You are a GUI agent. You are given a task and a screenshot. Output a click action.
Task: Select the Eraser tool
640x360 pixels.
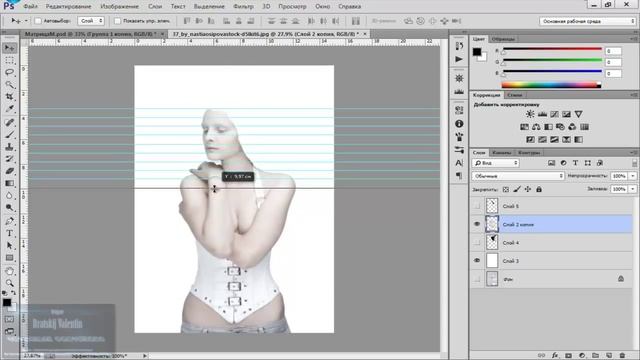[x=9, y=171]
